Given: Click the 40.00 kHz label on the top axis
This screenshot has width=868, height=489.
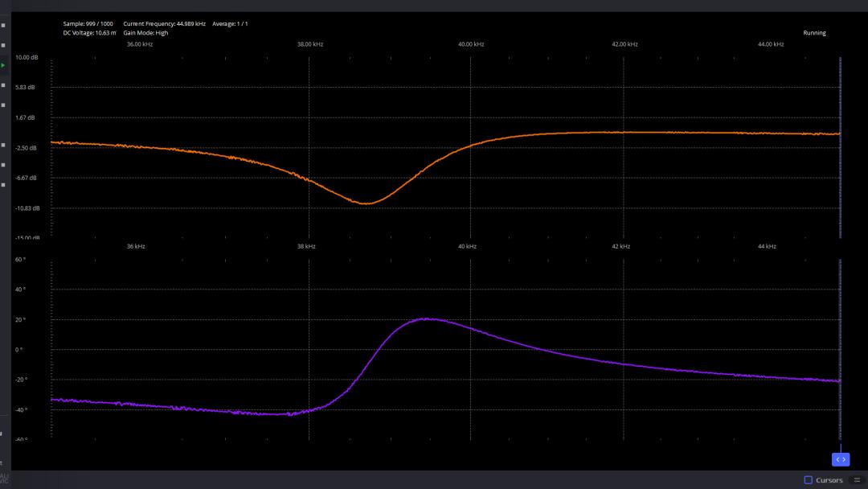Looking at the screenshot, I should point(470,44).
